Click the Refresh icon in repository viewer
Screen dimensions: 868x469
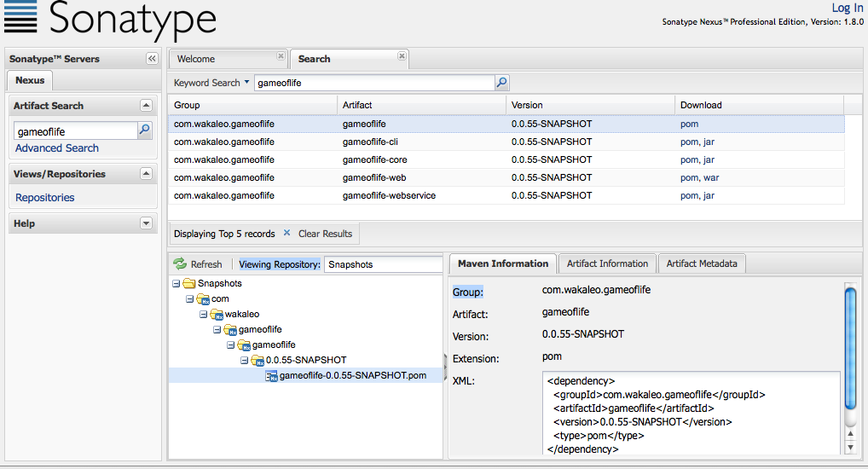pos(180,263)
